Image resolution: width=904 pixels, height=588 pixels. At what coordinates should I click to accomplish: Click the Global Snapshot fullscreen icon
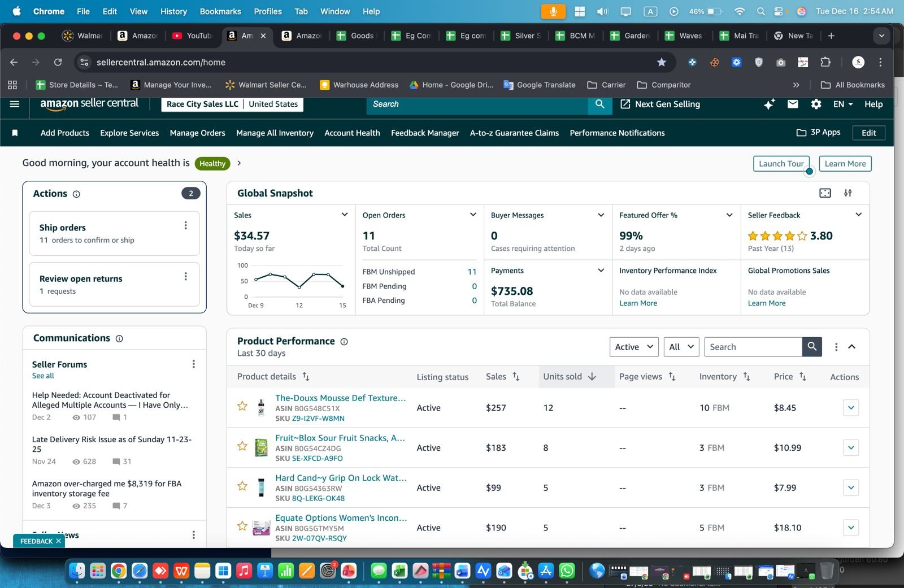pos(825,193)
